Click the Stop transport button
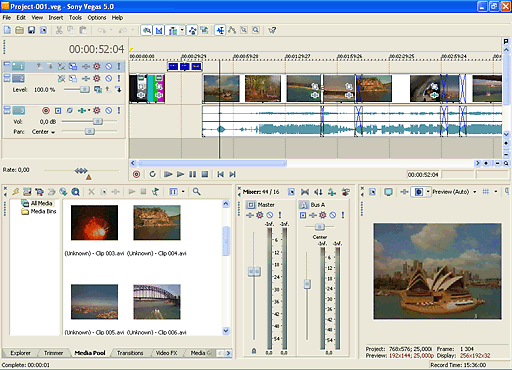Viewport: 512px width, 370px height. pyautogui.click(x=205, y=174)
